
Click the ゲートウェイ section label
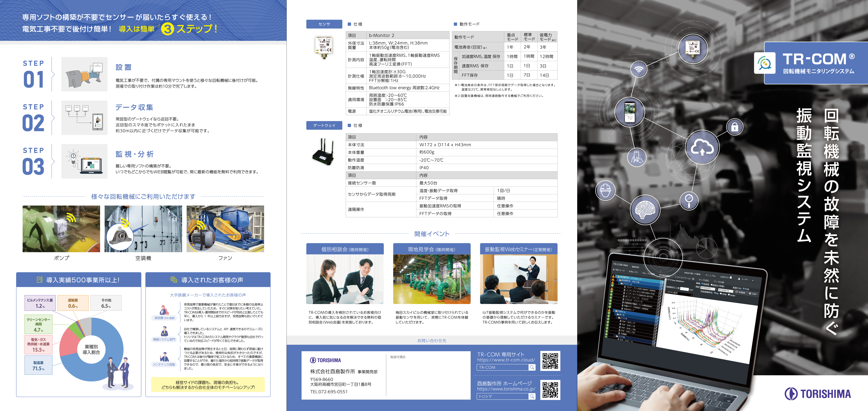pos(324,125)
